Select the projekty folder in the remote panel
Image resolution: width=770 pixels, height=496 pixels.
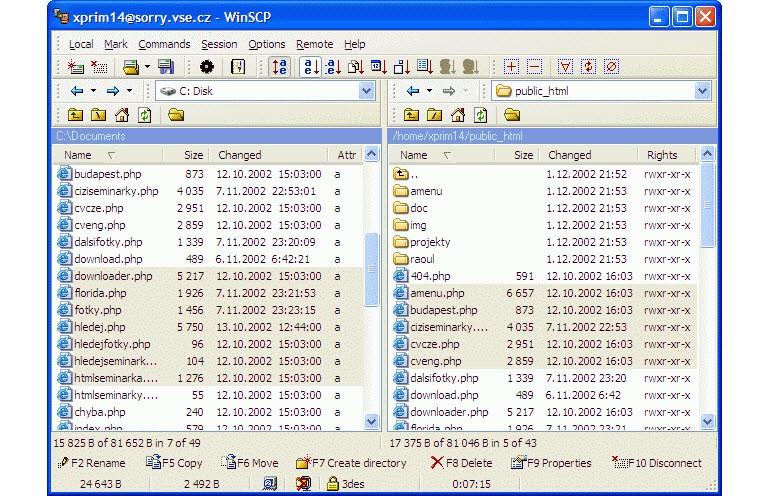coord(544,242)
